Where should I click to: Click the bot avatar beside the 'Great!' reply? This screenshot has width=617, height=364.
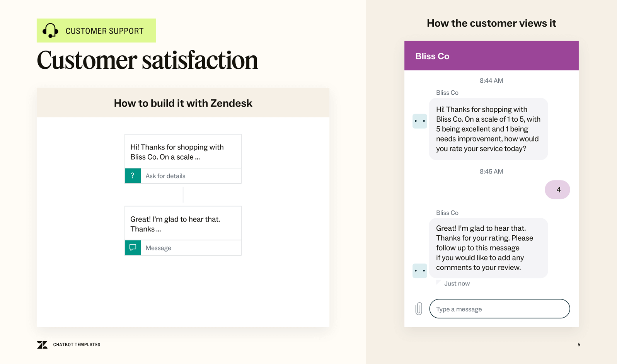[419, 270]
